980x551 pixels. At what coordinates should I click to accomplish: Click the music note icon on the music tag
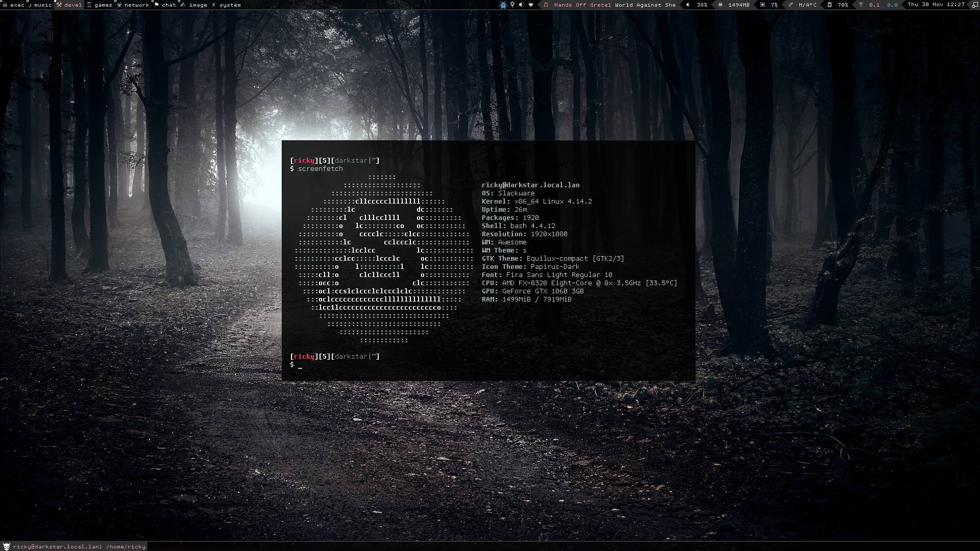pos(30,5)
